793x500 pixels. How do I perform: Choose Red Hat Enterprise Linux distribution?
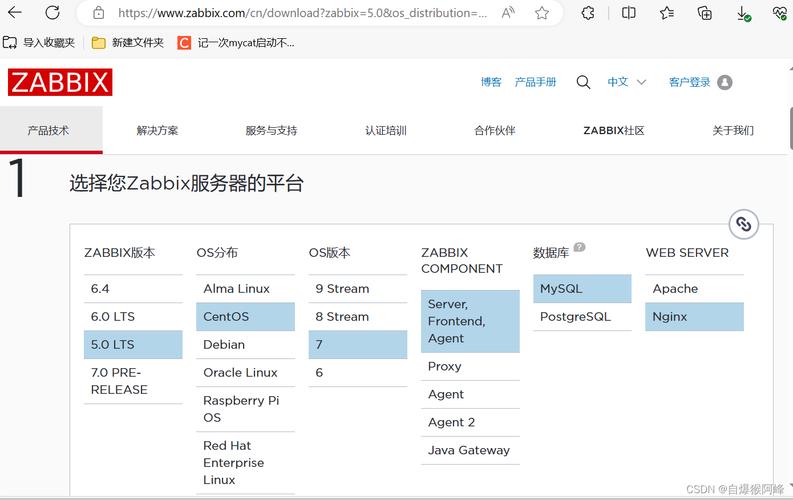tap(245, 463)
